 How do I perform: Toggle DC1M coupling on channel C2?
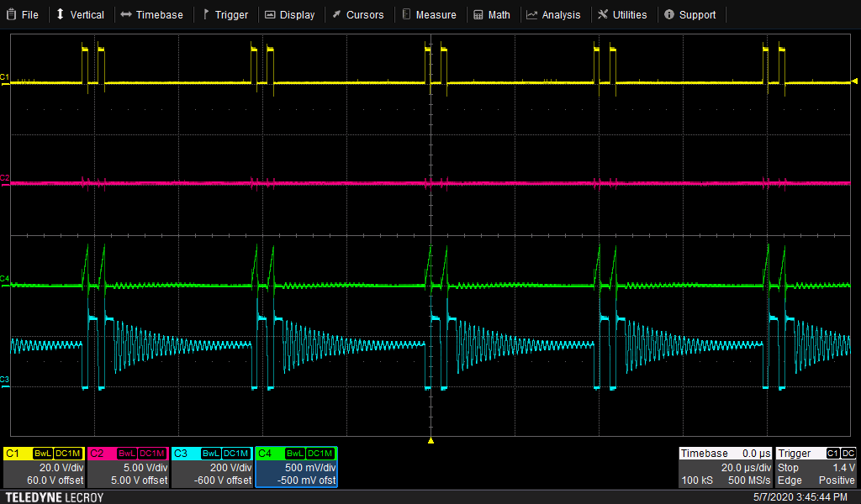click(x=152, y=454)
